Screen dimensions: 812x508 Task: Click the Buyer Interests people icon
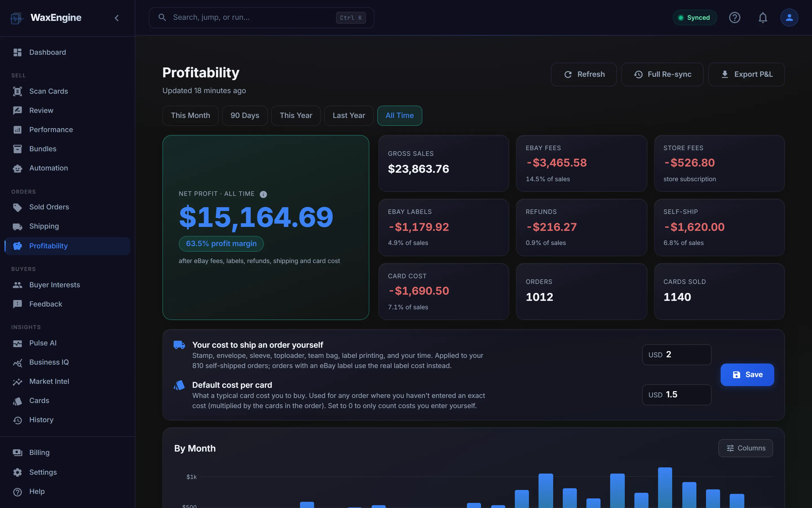point(17,285)
